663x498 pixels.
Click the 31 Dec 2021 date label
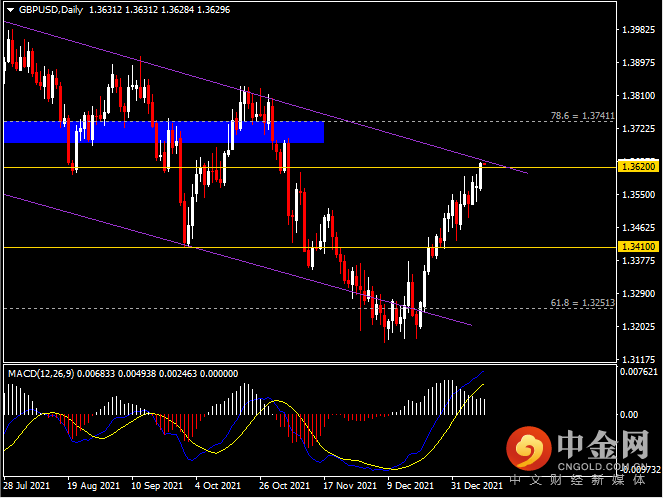pos(477,486)
